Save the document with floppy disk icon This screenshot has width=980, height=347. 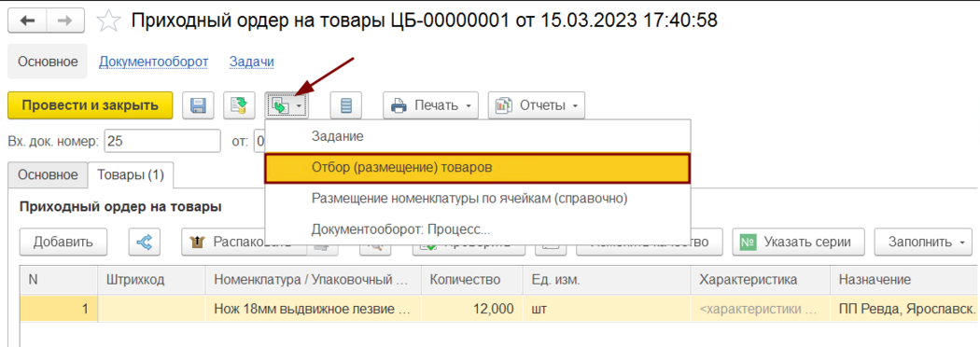tap(198, 106)
